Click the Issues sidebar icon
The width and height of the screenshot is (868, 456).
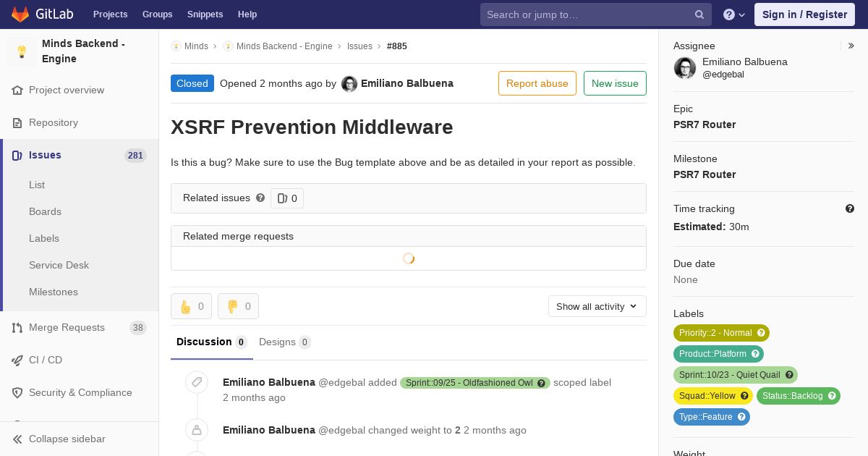(17, 156)
